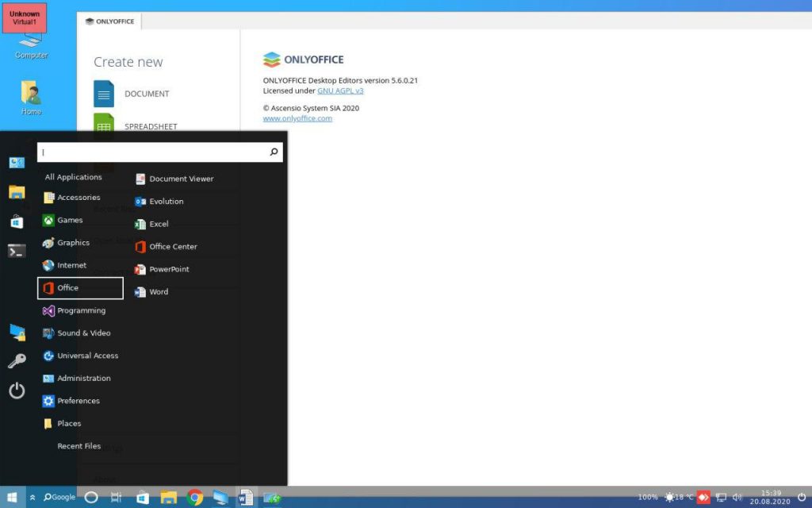Open the Home folder desktop icon
Image resolution: width=812 pixels, height=508 pixels.
click(31, 98)
